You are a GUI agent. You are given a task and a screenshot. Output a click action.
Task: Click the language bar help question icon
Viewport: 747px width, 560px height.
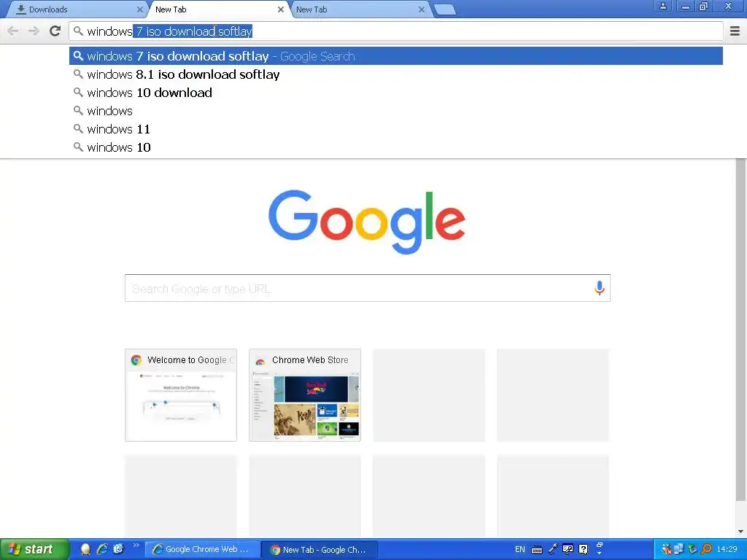(x=584, y=550)
